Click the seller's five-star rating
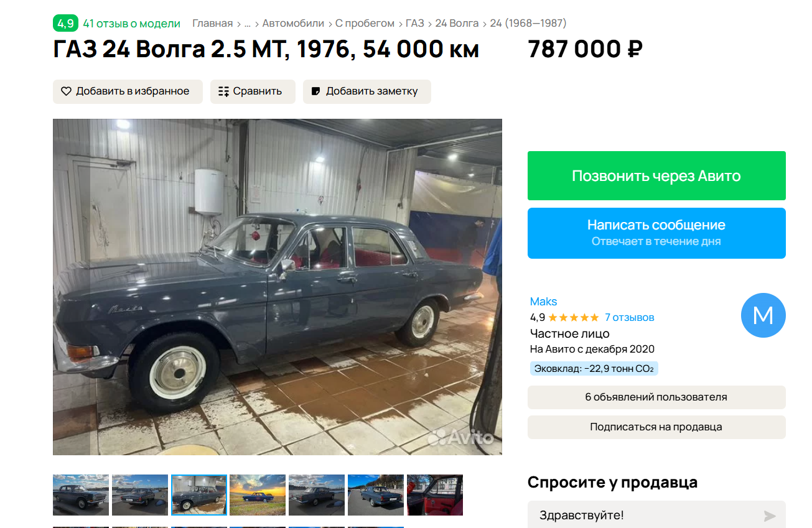Viewport: 812px width, 528px height. [573, 317]
